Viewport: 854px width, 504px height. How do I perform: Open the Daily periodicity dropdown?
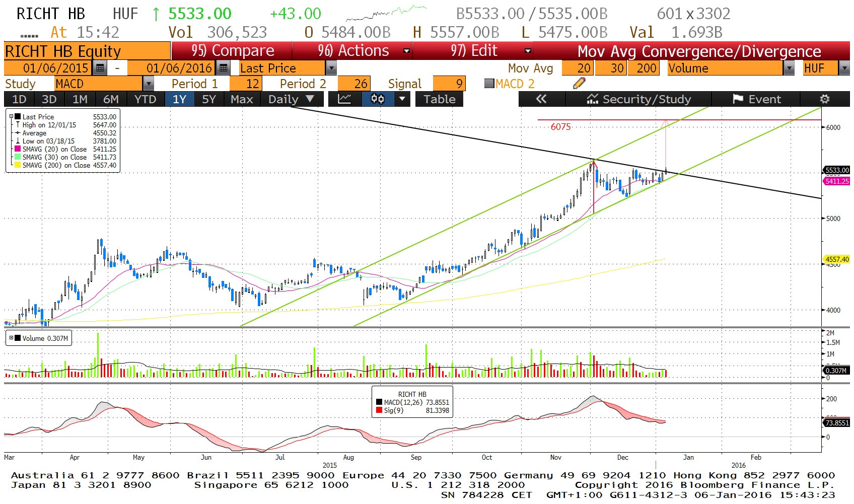291,99
